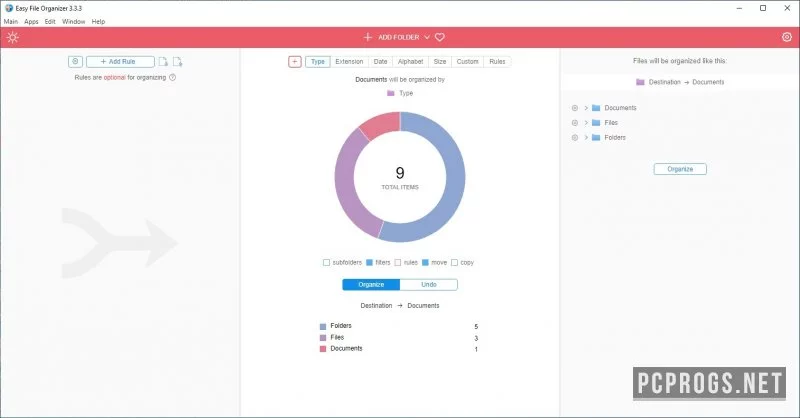Open the Window menu
Viewport: 800px width, 418px height.
(x=73, y=21)
